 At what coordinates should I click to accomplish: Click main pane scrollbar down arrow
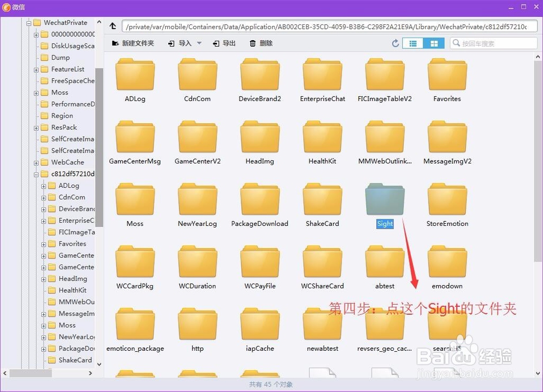pyautogui.click(x=538, y=374)
